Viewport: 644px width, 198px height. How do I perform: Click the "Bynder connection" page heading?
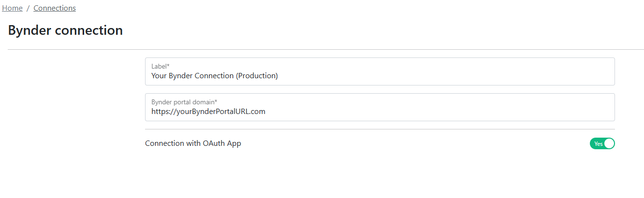[65, 30]
